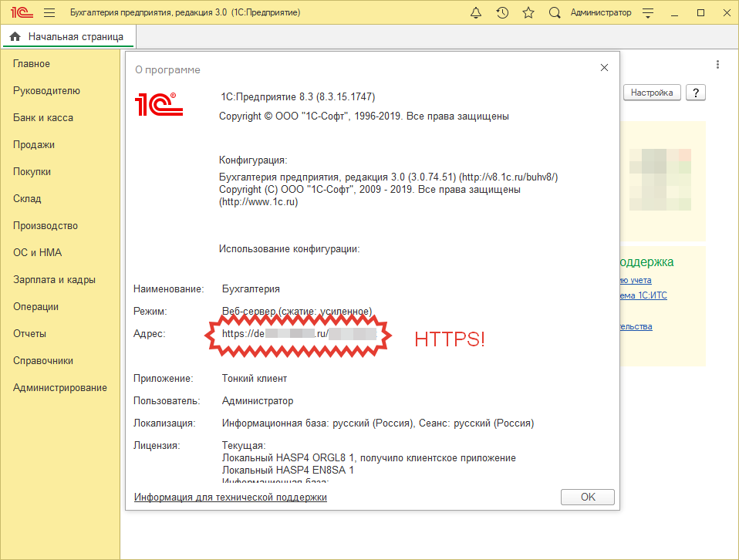739x560 pixels.
Task: Open the Отчеты section
Action: (30, 334)
